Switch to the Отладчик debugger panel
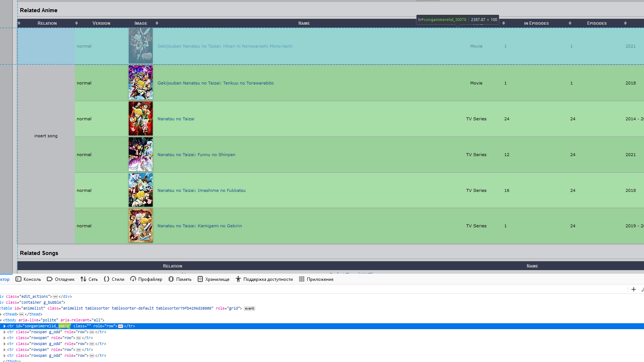The height and width of the screenshot is (362, 644). pos(61,279)
